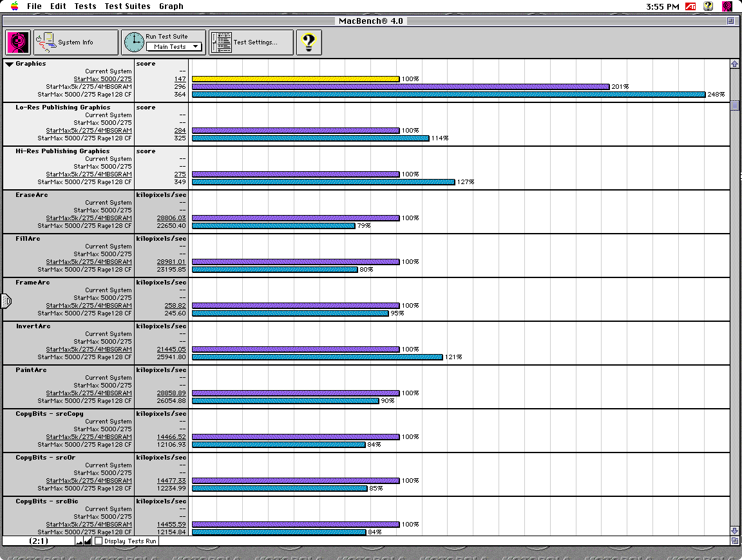Select StarMax5k/275/4MBSGRAM under Lo-Res Publishing Graphics
The height and width of the screenshot is (560, 742).
[x=89, y=131]
